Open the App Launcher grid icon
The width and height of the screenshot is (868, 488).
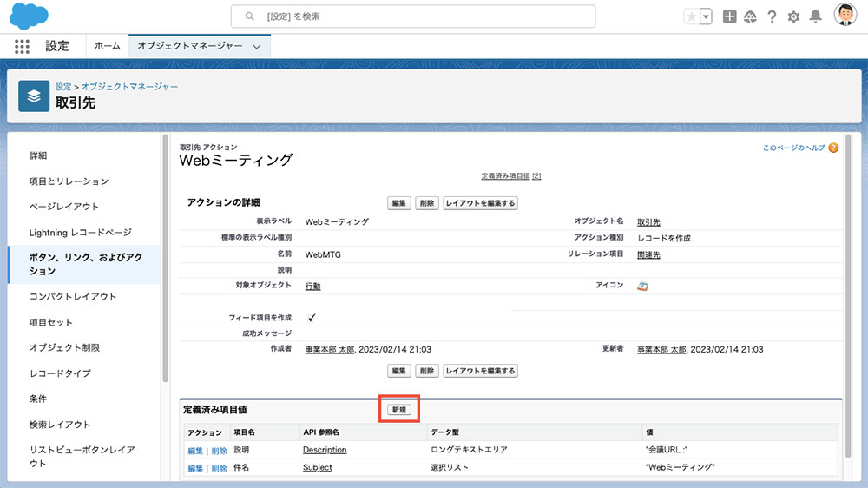pyautogui.click(x=23, y=47)
